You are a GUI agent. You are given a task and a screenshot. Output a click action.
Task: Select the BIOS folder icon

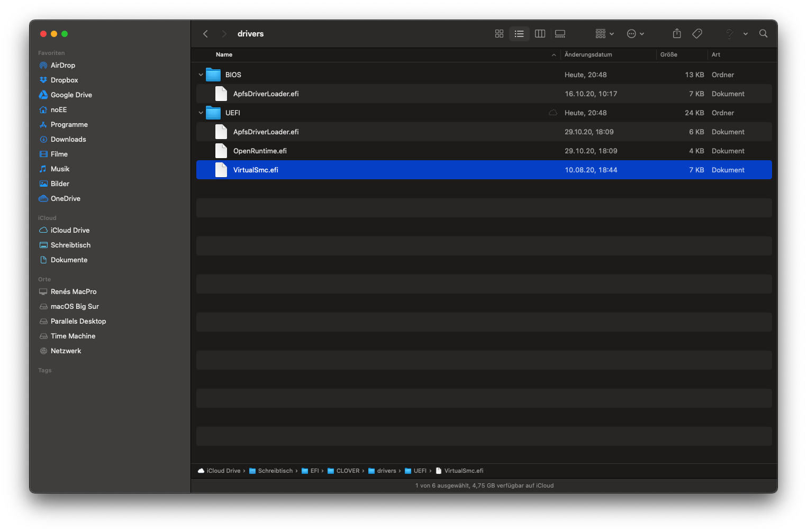click(x=213, y=75)
